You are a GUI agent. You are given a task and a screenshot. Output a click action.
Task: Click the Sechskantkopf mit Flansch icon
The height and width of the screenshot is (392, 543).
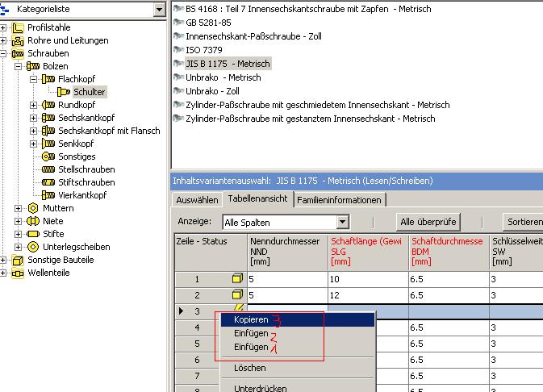pyautogui.click(x=48, y=131)
